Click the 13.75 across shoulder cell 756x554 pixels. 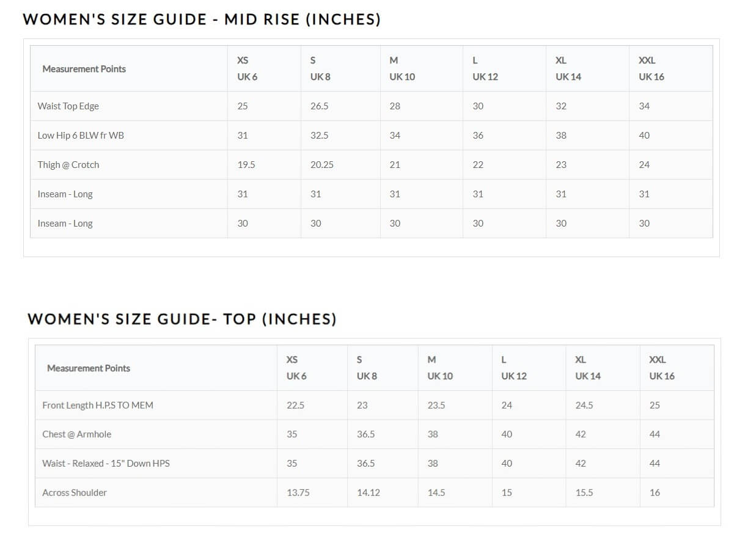(298, 493)
